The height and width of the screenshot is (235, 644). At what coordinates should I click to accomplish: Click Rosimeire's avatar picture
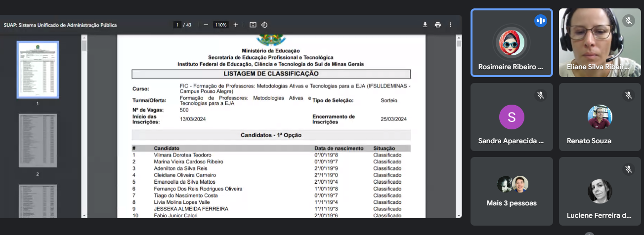(512, 43)
